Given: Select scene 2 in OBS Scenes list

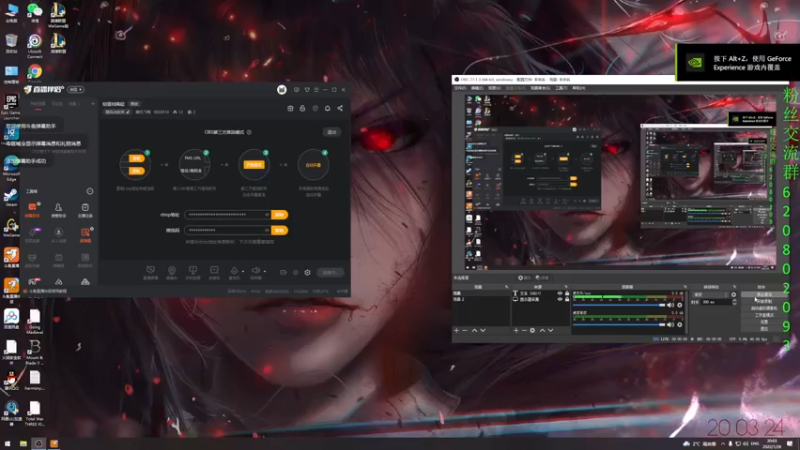Looking at the screenshot, I should click(481, 299).
